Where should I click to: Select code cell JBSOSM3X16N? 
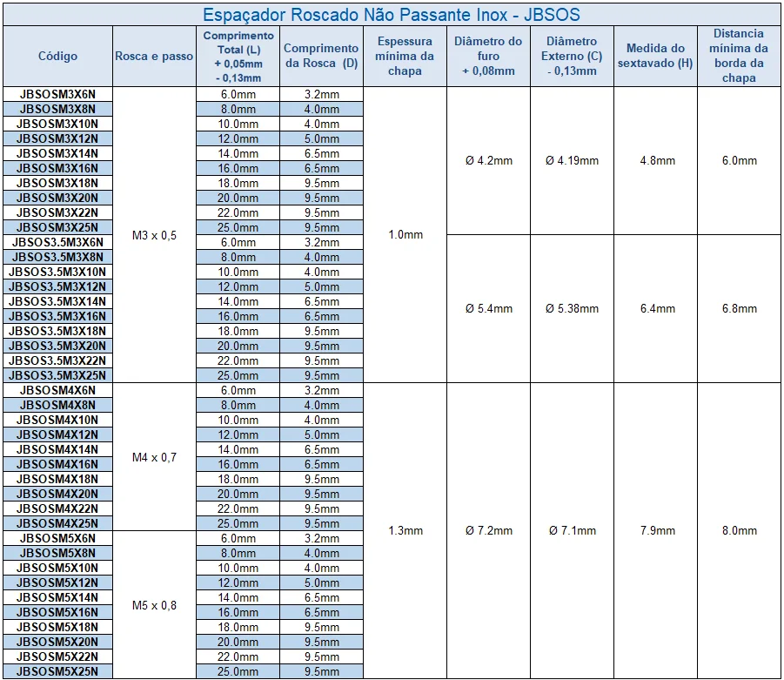pyautogui.click(x=58, y=168)
